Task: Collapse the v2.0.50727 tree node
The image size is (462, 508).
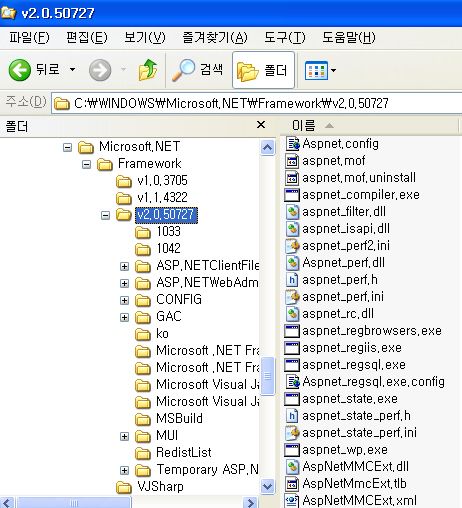Action: [x=105, y=215]
